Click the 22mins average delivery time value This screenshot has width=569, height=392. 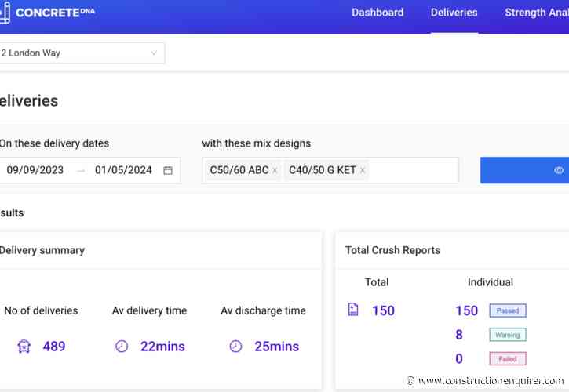tap(162, 347)
